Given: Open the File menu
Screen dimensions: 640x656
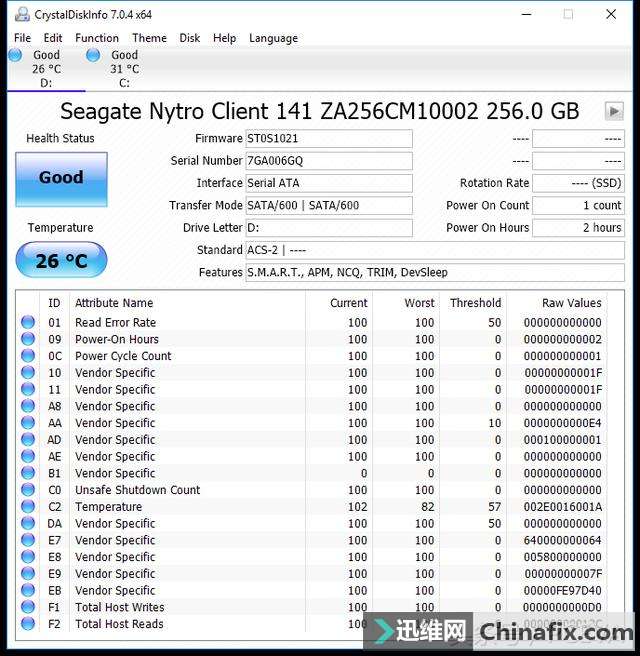Looking at the screenshot, I should coord(22,38).
